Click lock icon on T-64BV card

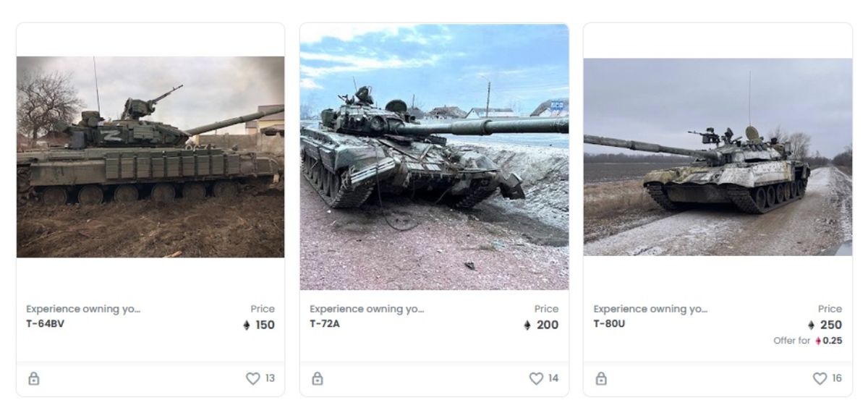[x=33, y=378]
